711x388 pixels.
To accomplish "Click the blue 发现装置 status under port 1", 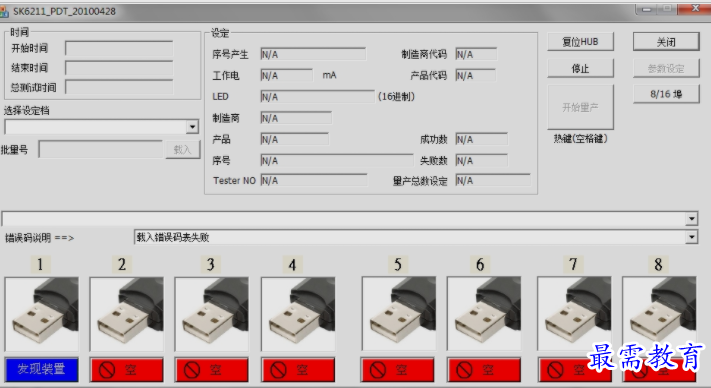I will [42, 369].
